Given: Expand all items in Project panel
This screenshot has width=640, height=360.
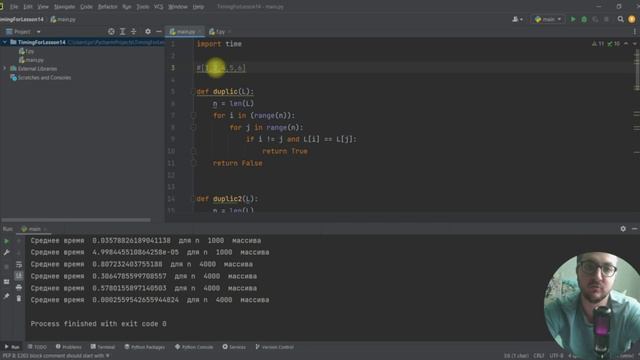Looking at the screenshot, I should tap(122, 31).
